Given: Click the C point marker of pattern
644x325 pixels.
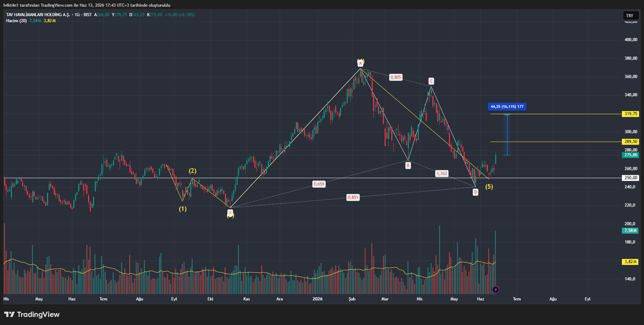Looking at the screenshot, I should click(x=431, y=81).
